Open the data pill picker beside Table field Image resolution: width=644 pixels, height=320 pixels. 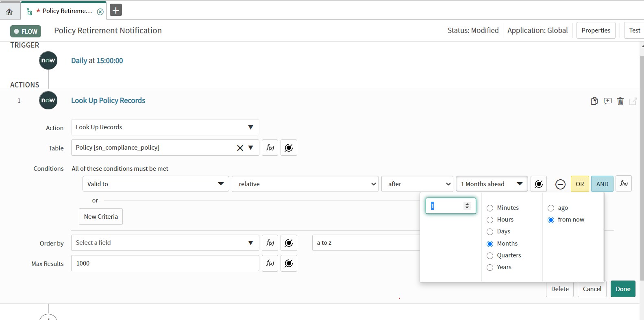pyautogui.click(x=289, y=148)
